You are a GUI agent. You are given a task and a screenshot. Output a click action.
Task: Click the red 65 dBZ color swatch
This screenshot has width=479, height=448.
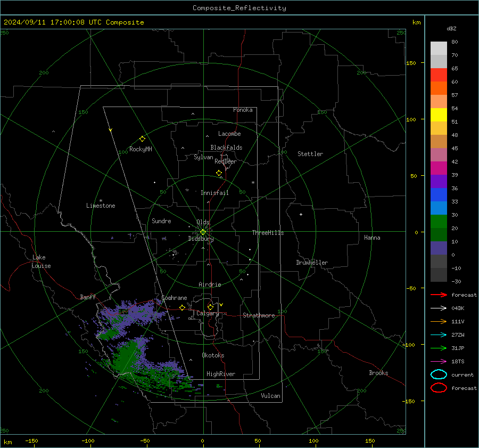(x=439, y=75)
